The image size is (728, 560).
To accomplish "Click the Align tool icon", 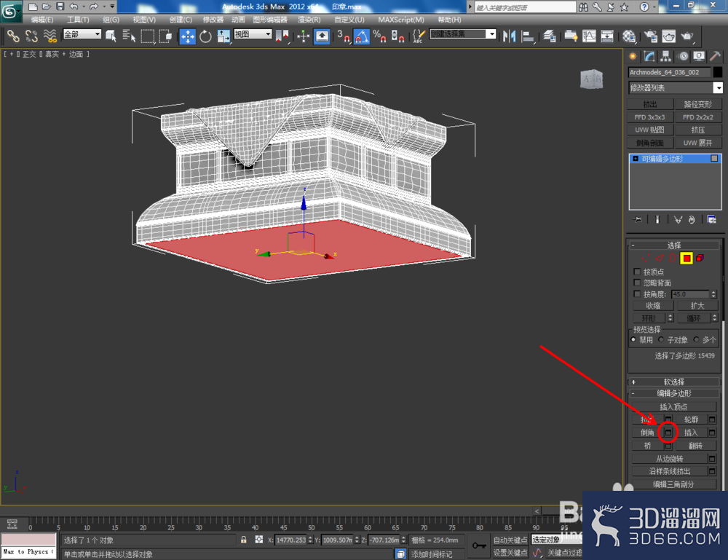I will [528, 36].
